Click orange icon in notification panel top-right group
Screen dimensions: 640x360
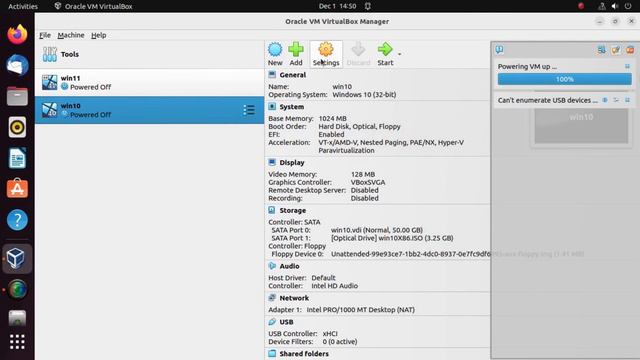[630, 50]
